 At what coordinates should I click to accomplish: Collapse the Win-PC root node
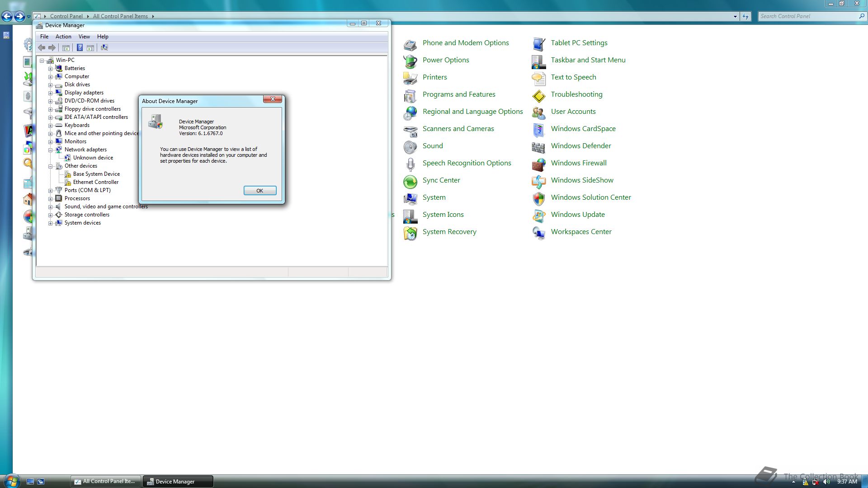tap(42, 60)
